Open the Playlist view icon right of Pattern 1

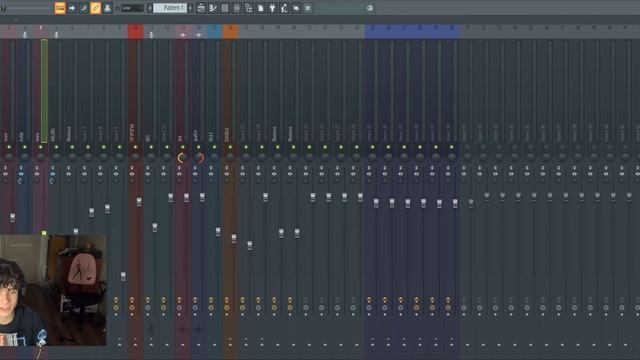201,8
